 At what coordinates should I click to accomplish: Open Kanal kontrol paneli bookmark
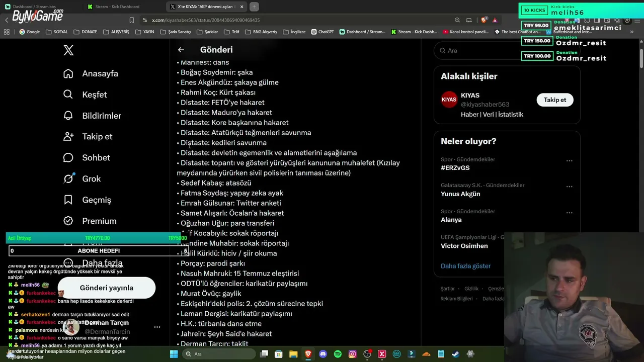466,32
